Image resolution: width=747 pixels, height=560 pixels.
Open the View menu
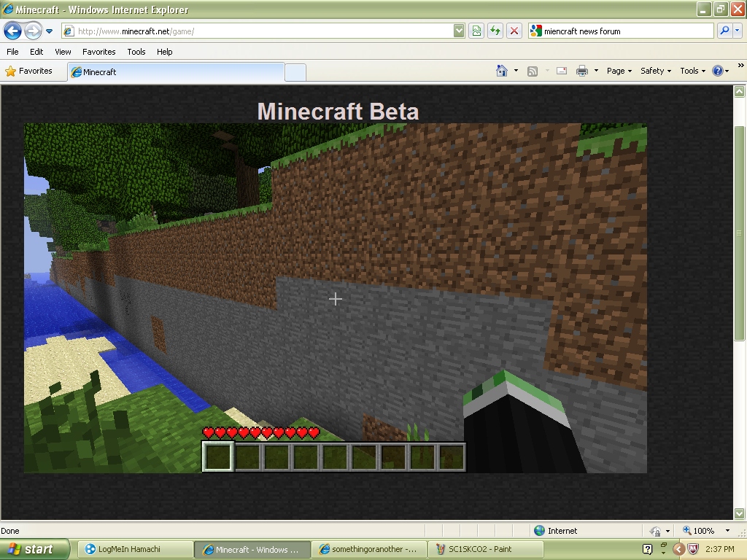(x=63, y=52)
